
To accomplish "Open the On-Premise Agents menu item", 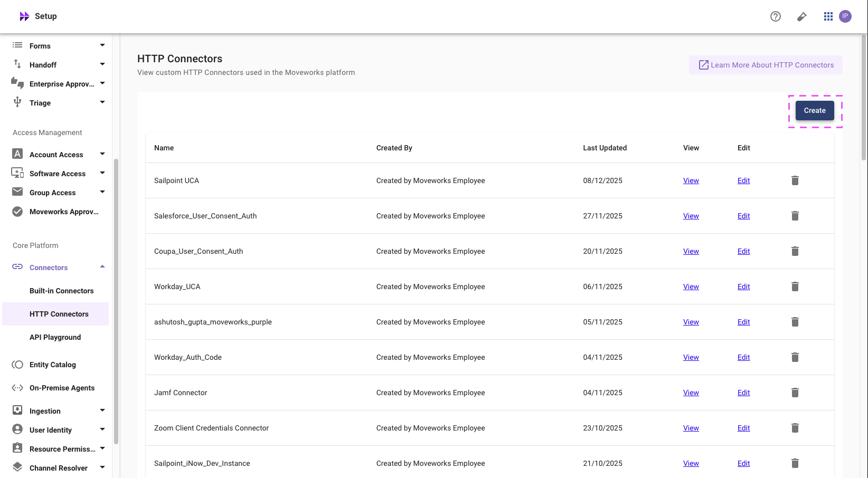I will (62, 388).
